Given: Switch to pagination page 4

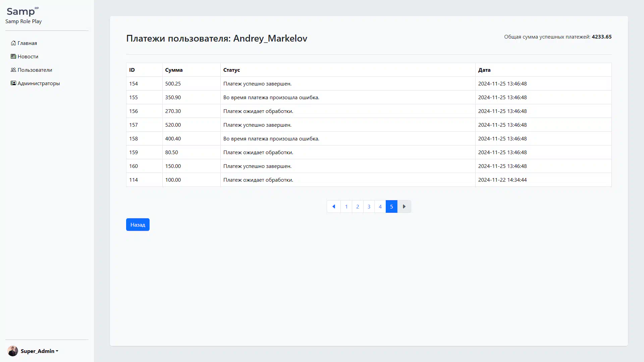Looking at the screenshot, I should click(x=380, y=206).
